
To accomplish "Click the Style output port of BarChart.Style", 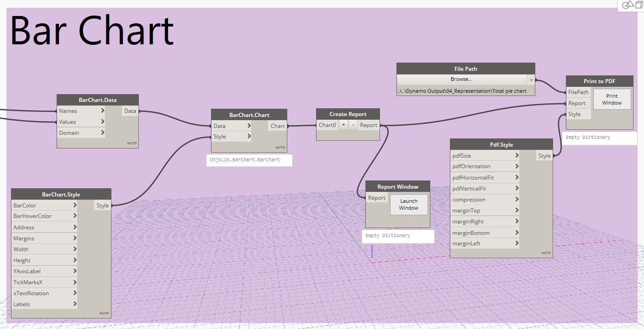I will (x=103, y=205).
